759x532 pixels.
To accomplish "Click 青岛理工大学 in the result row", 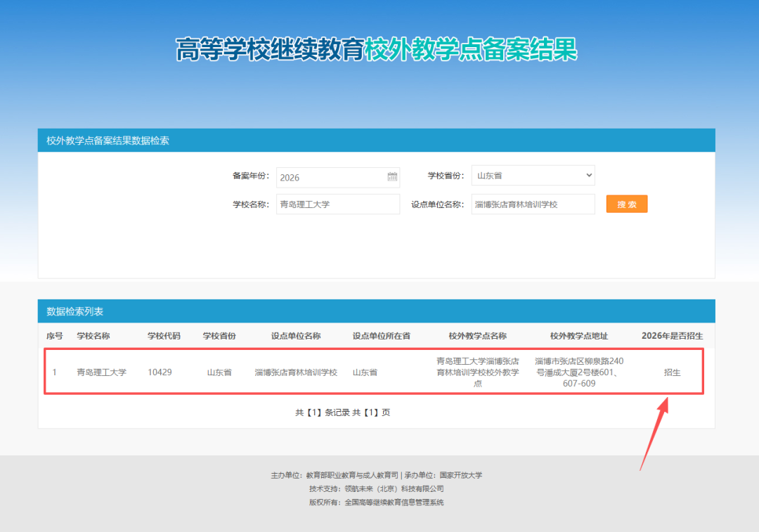I will click(102, 372).
